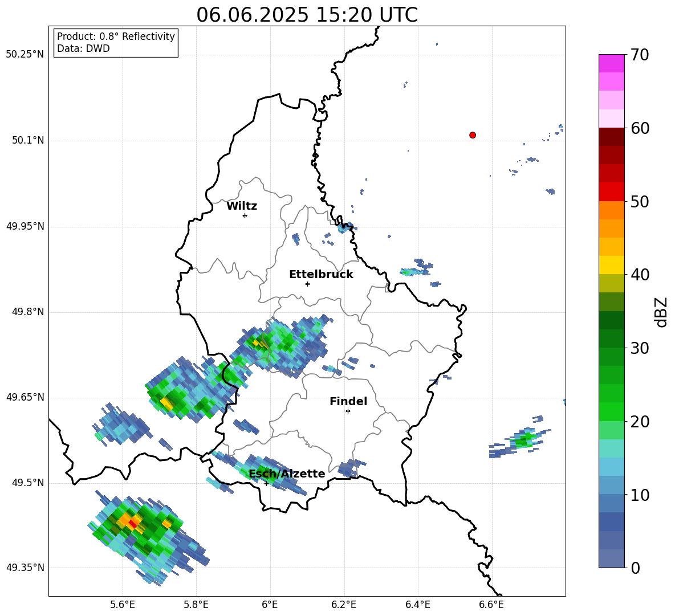Click the 'Product: 0.8° Reflectivity' text

[x=116, y=36]
